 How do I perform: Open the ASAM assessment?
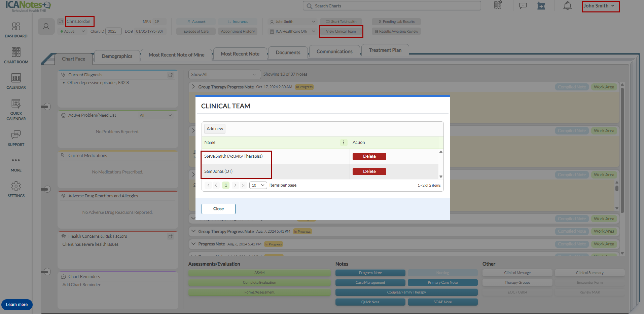pyautogui.click(x=259, y=273)
